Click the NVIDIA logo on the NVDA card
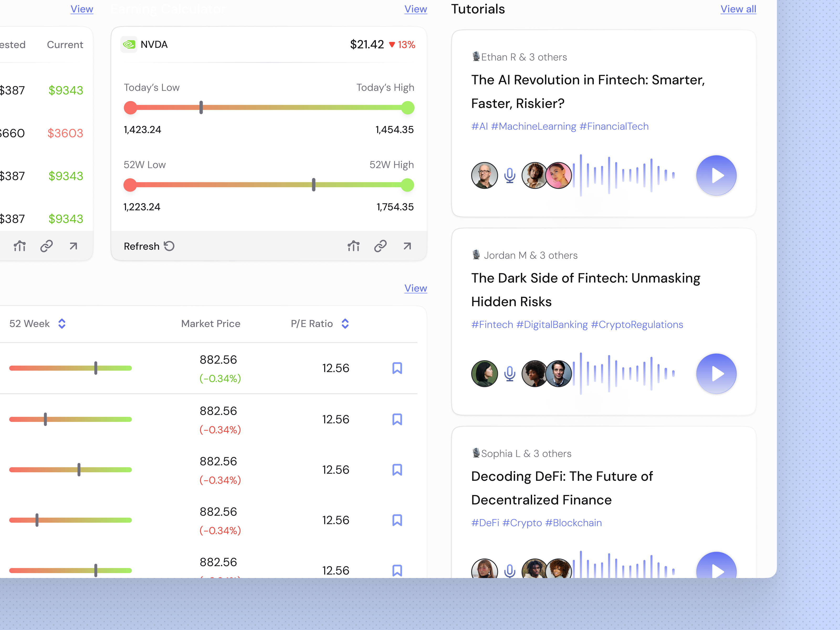 [x=129, y=44]
